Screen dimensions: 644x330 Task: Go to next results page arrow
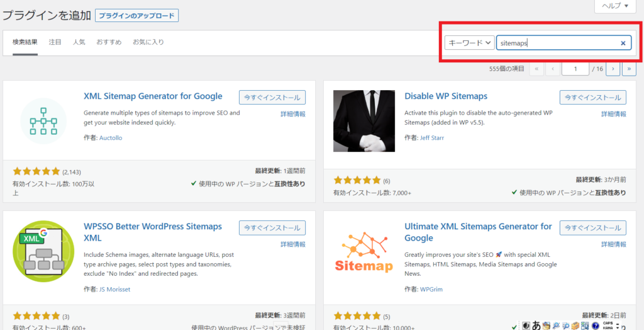(x=613, y=69)
